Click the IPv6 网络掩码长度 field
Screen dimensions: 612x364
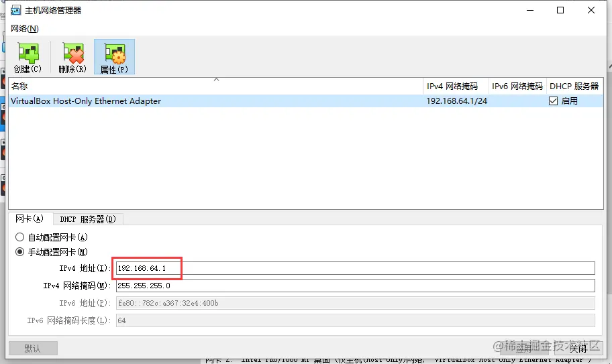pyautogui.click(x=355, y=320)
